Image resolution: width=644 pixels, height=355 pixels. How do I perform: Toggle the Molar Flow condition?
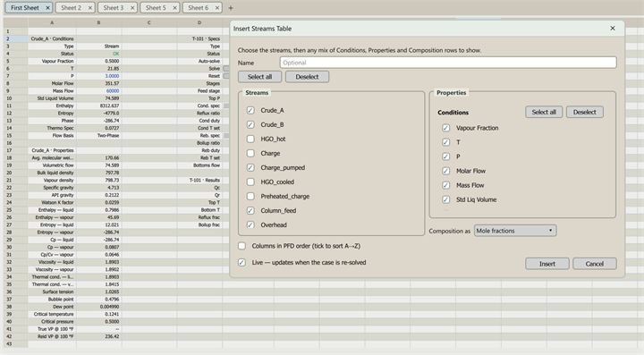pyautogui.click(x=446, y=171)
